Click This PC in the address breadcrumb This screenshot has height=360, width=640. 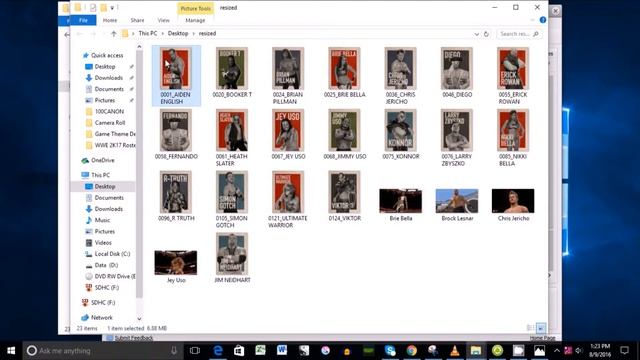[148, 33]
